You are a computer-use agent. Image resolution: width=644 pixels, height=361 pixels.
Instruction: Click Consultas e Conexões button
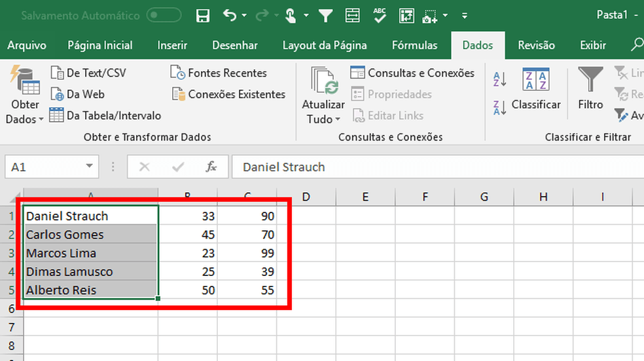point(413,73)
